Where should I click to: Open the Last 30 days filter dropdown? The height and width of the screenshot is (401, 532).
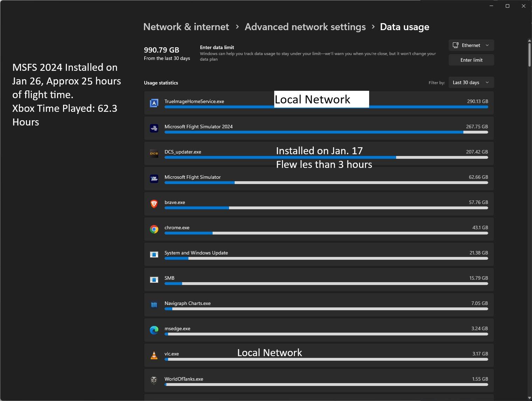point(471,82)
